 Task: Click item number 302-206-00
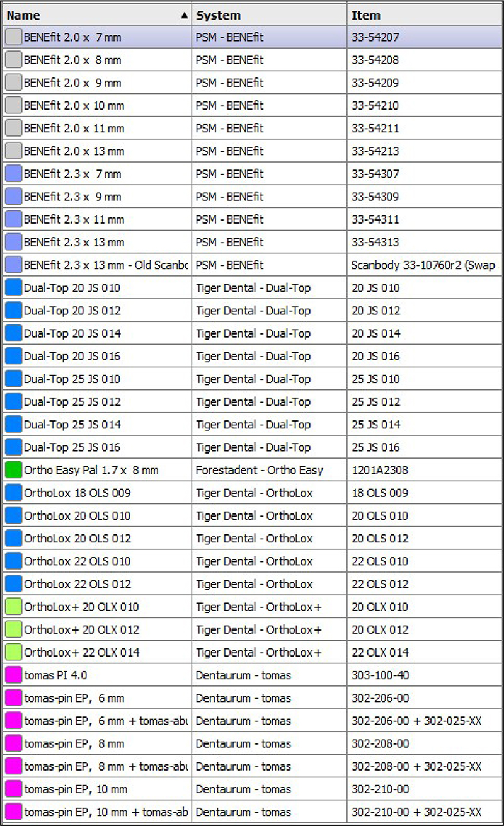click(x=380, y=697)
